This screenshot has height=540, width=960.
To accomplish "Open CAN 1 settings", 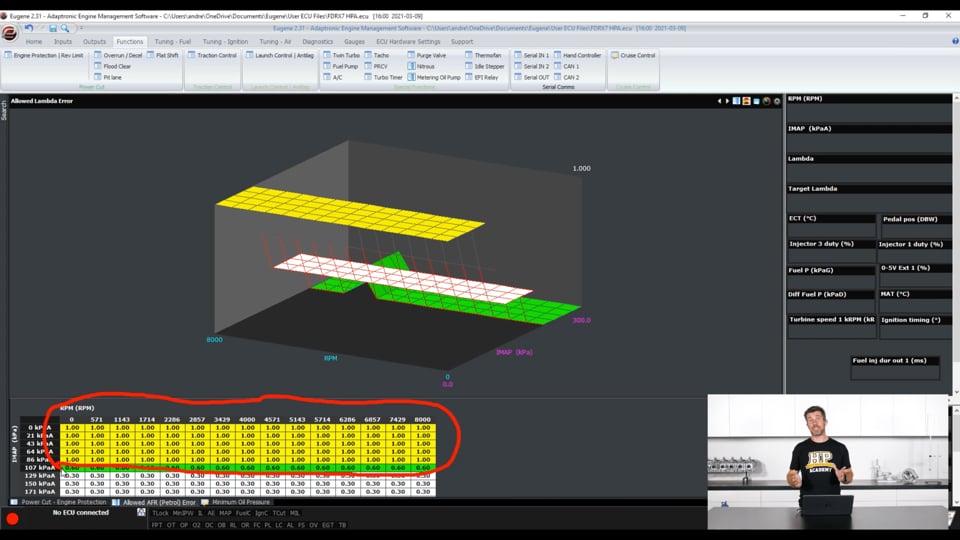I will click(x=566, y=66).
